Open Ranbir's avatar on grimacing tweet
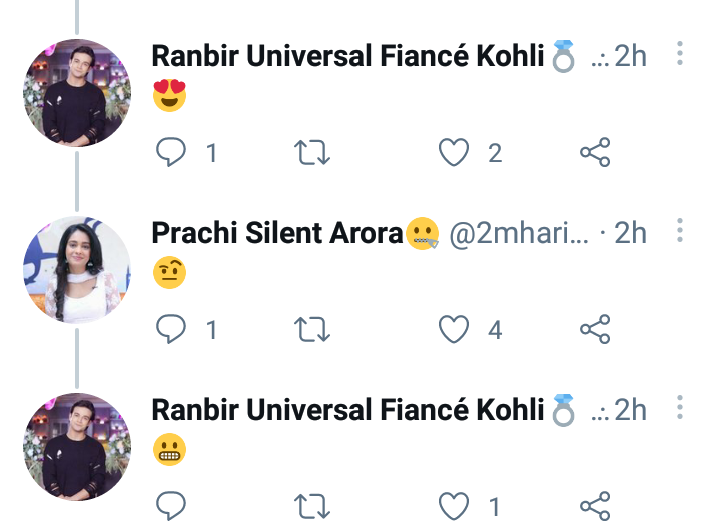Image resolution: width=719 pixels, height=526 pixels. point(77,447)
